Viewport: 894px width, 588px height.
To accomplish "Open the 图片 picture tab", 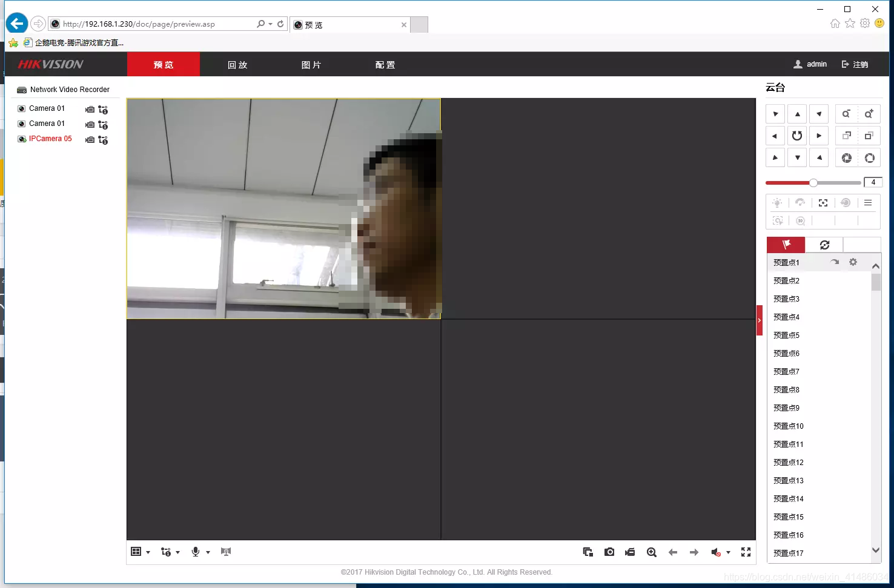I will click(x=311, y=64).
